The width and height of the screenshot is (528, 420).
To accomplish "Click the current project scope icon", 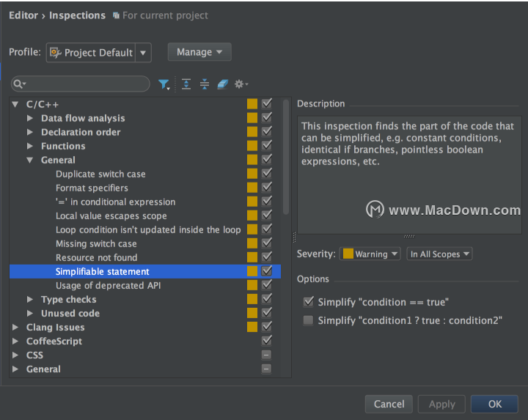I will [116, 15].
